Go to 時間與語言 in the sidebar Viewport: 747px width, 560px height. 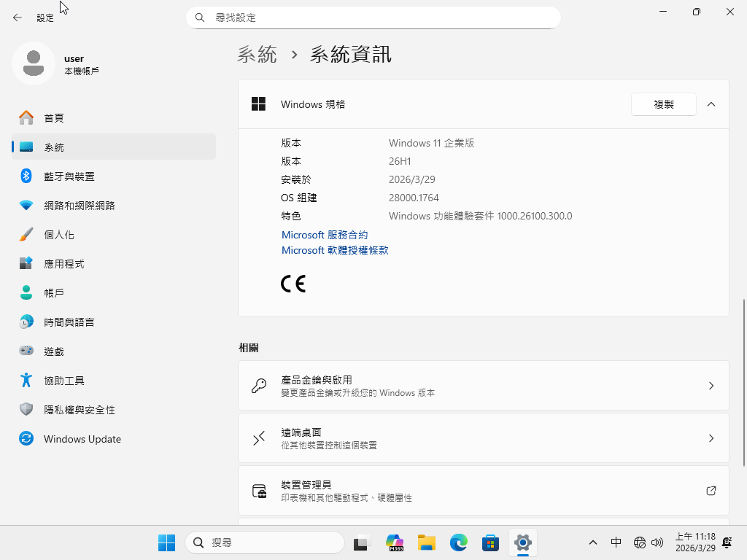pyautogui.click(x=69, y=322)
